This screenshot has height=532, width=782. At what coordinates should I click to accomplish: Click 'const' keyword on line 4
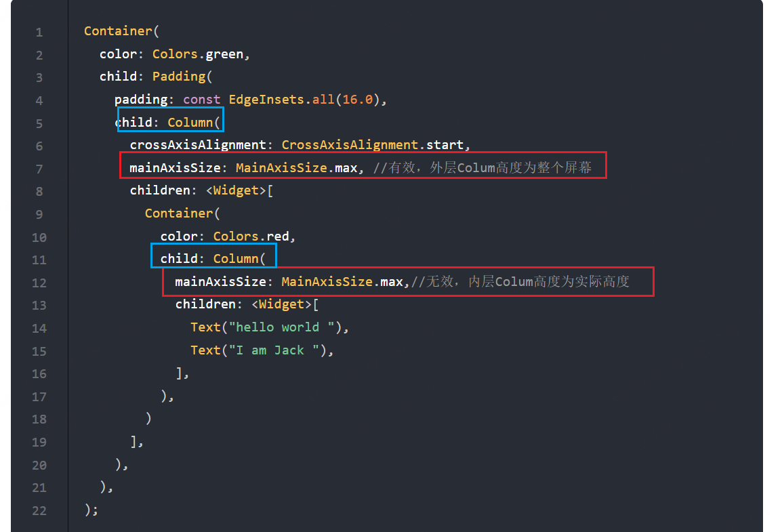point(201,100)
